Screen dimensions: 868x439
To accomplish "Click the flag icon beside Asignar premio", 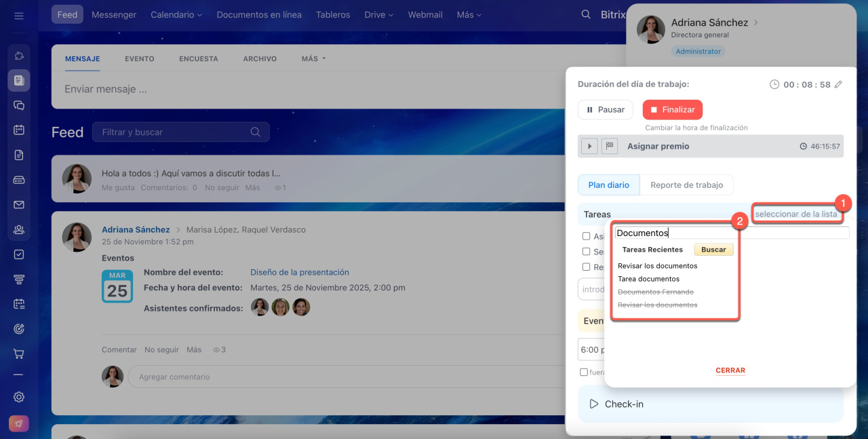I will tap(609, 146).
